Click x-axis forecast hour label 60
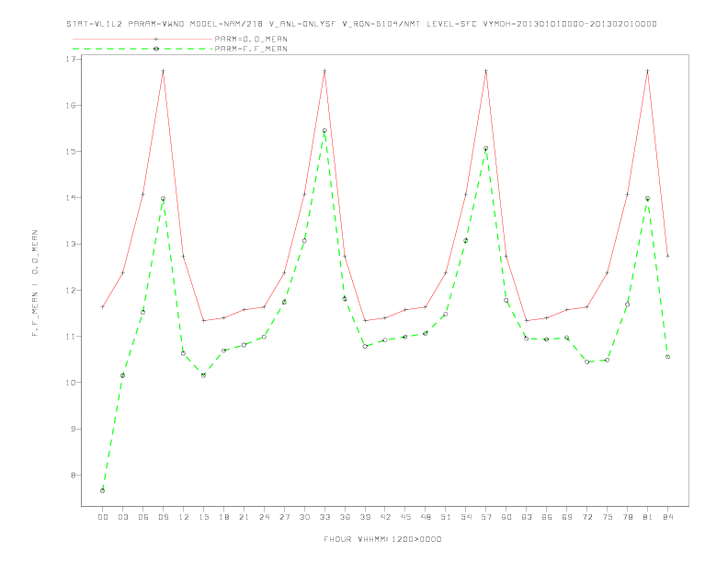Viewport: 728px width, 563px height. coord(506,517)
